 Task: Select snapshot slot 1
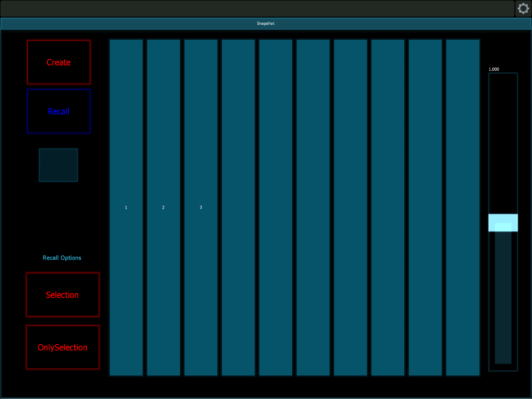126,207
